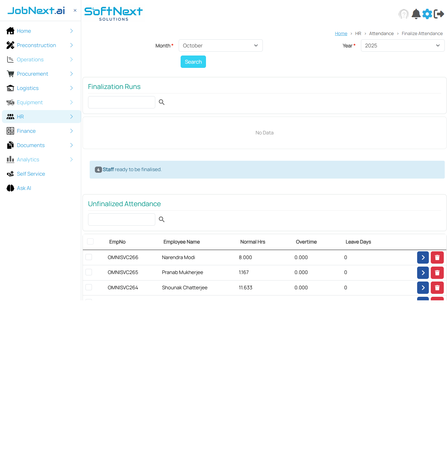Viewport: 448px width, 476px height.
Task: Open the Self Service menu item
Action: click(31, 174)
